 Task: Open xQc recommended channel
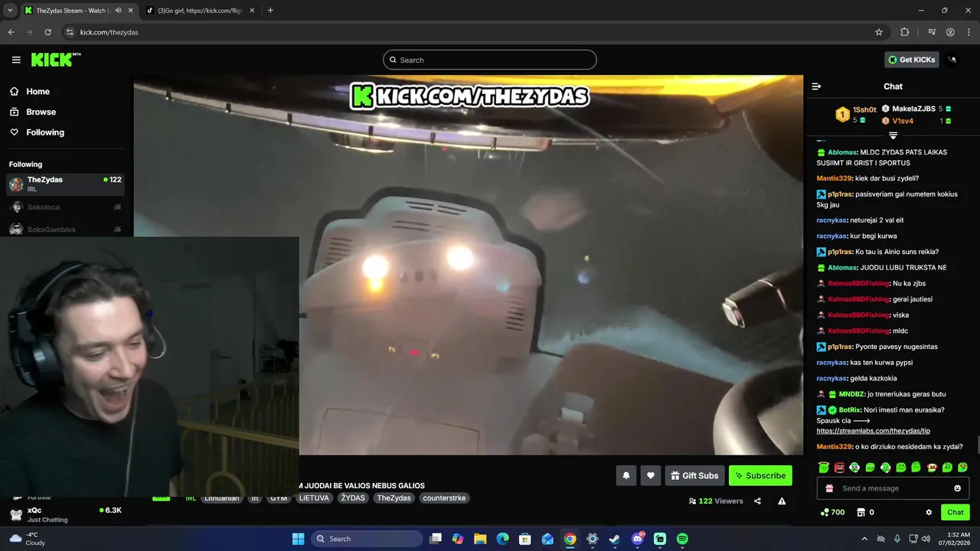click(65, 514)
